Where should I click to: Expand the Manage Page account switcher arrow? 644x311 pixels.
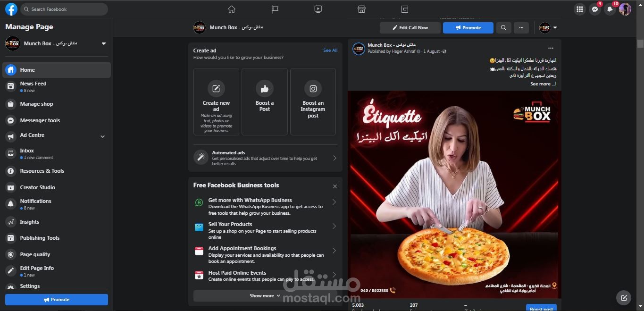tap(104, 43)
